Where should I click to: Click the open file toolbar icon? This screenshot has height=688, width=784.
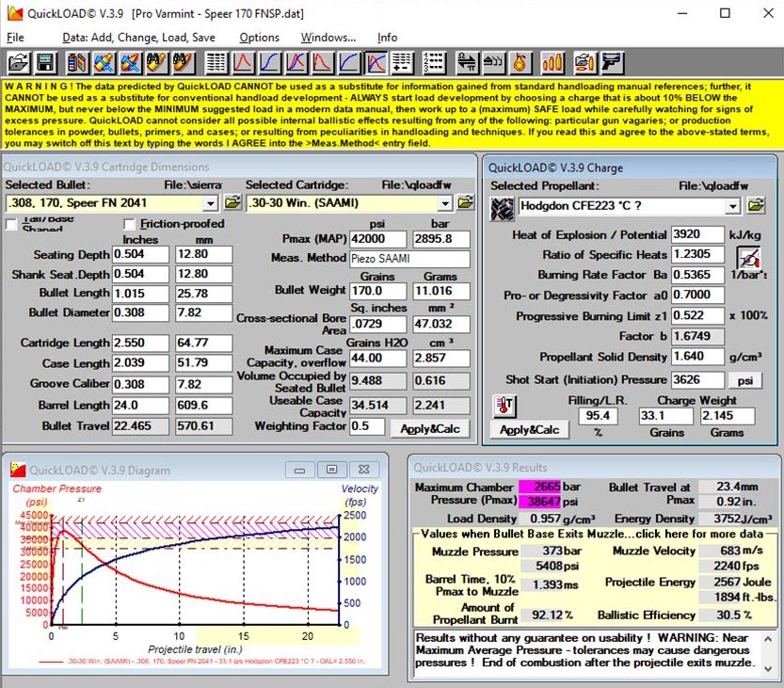tap(19, 63)
